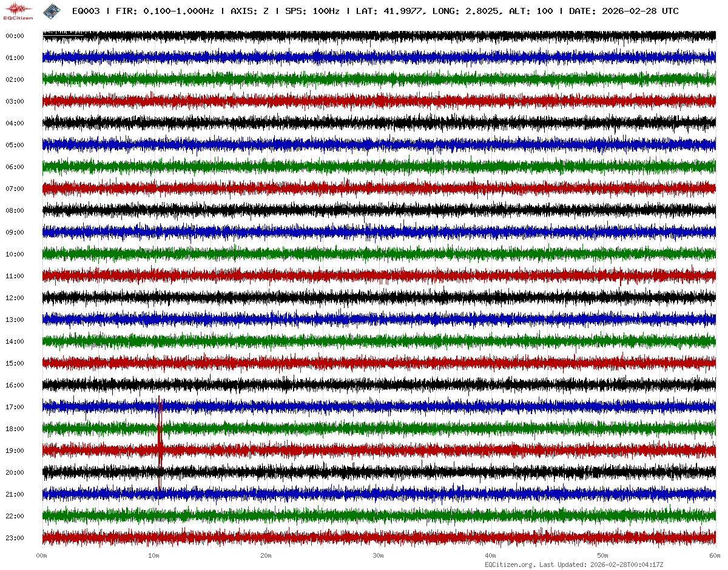Click the 10m tick on time axis
Image resolution: width=728 pixels, height=570 pixels.
(x=154, y=555)
